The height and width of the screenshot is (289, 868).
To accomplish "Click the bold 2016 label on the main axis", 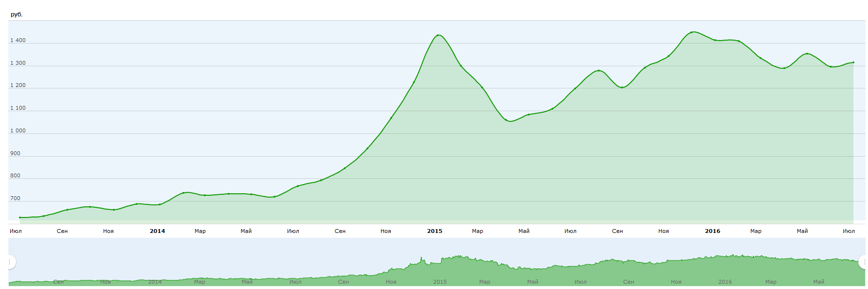I will click(713, 231).
